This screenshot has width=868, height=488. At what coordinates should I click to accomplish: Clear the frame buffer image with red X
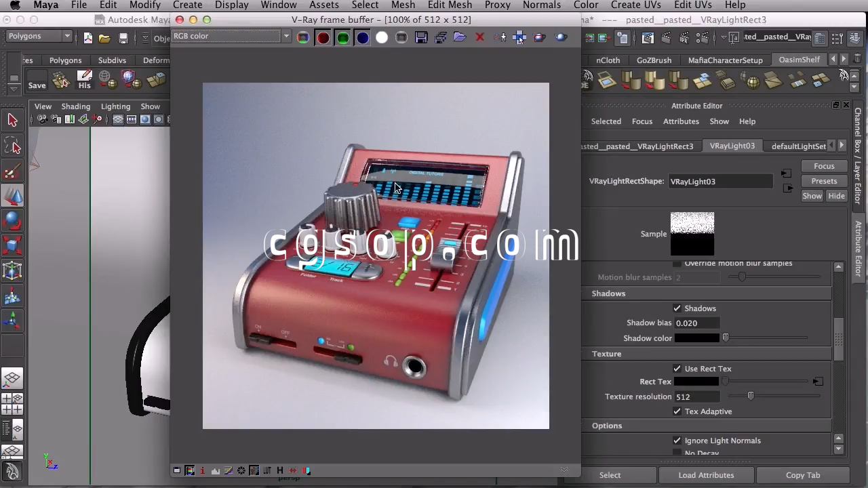479,37
